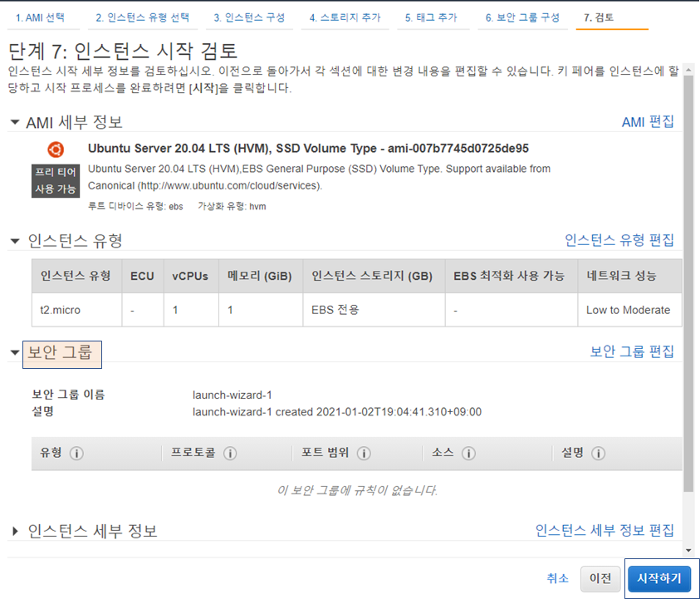The height and width of the screenshot is (599, 700).
Task: Click the 이전 button
Action: pyautogui.click(x=600, y=579)
